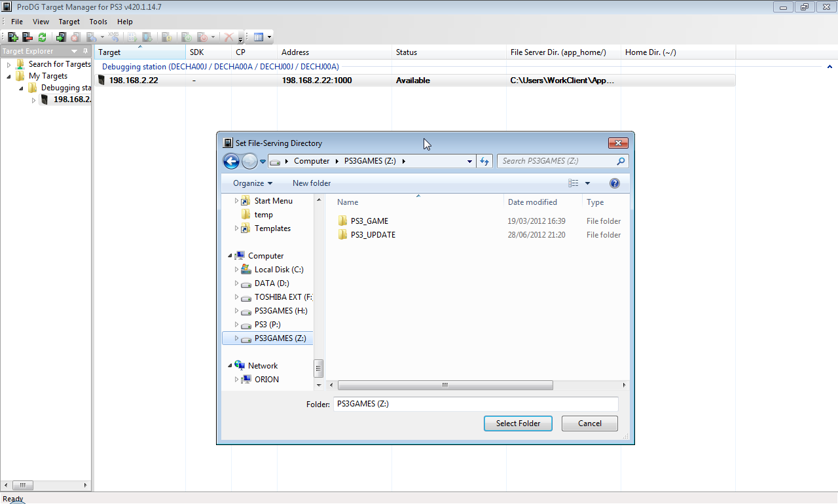Image resolution: width=838 pixels, height=504 pixels.
Task: Click the Target Explorer horizontal scrollbar
Action: tap(22, 486)
